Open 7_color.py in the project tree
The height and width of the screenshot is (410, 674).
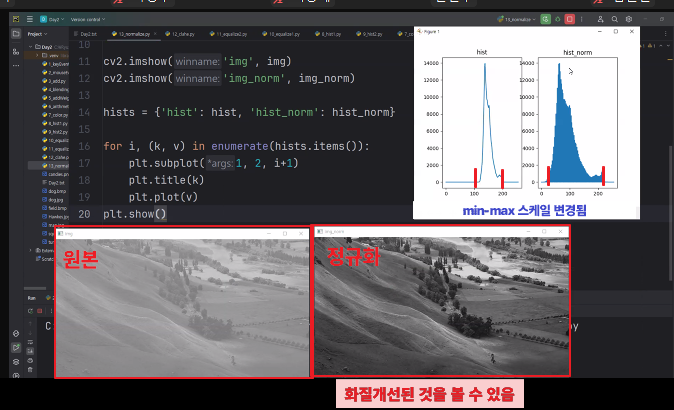pyautogui.click(x=55, y=115)
